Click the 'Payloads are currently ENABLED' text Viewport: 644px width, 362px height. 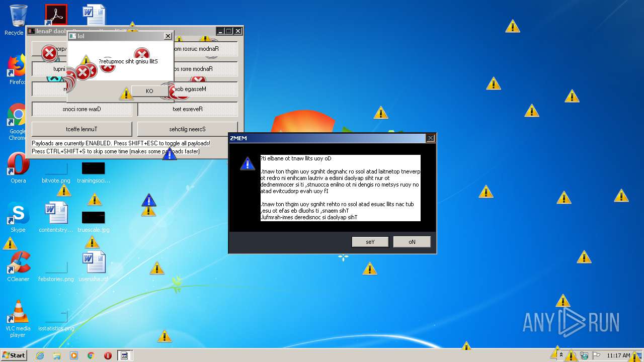tap(121, 143)
